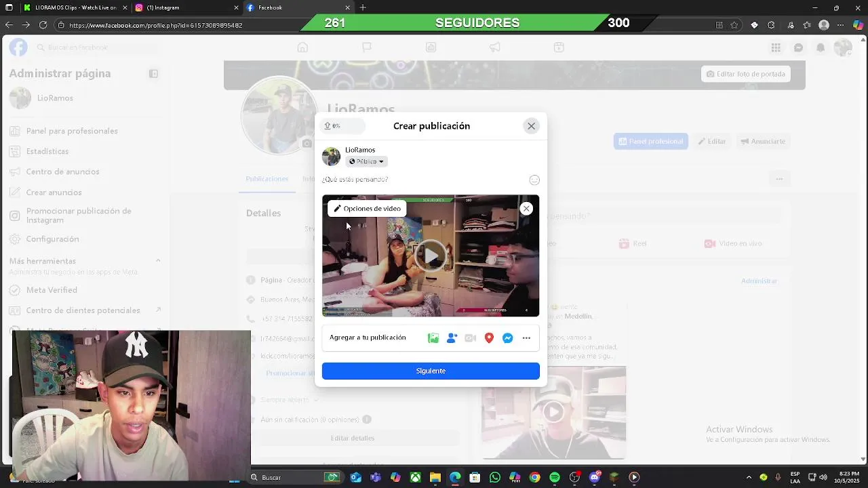Click profile photo camera icon
This screenshot has width=868, height=488.
[x=307, y=143]
